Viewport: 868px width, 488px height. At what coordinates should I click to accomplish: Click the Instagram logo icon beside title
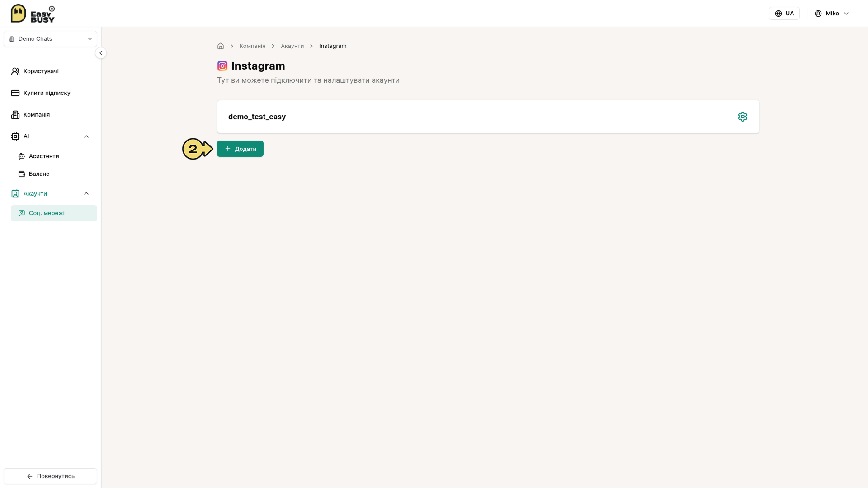point(222,66)
